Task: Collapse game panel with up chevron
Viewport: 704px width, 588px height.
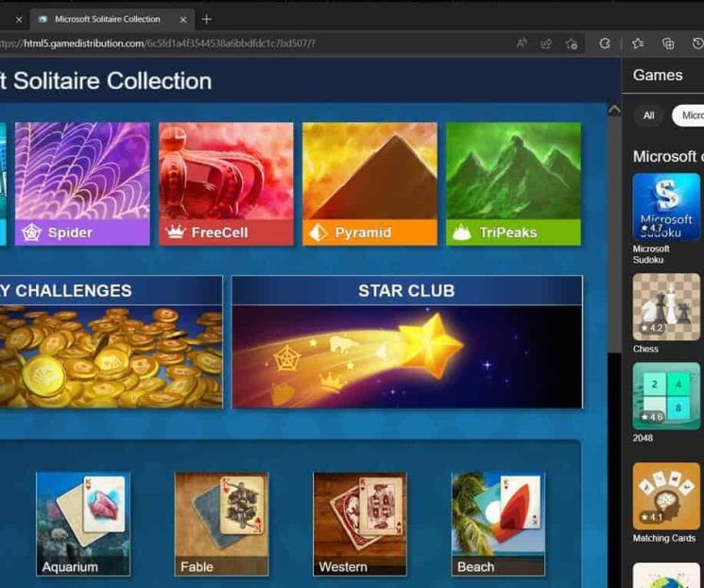Action: click(x=614, y=110)
